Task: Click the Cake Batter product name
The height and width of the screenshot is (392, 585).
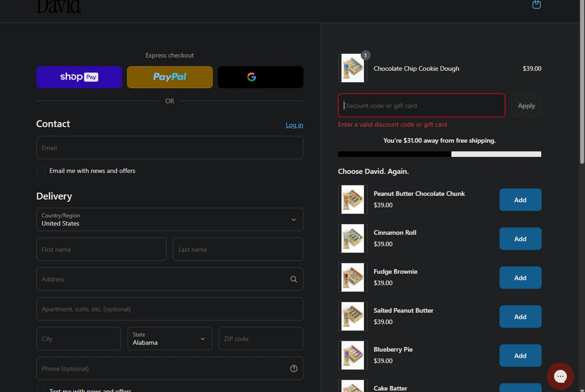Action: coord(390,388)
